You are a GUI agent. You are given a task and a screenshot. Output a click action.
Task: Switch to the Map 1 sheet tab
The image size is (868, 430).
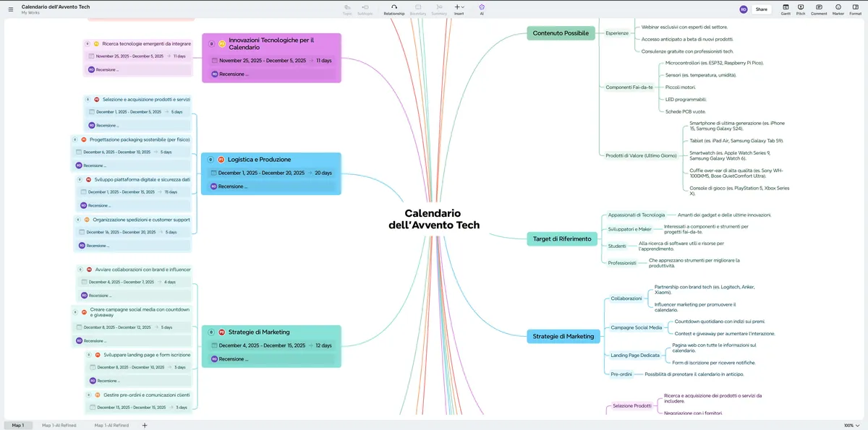pos(17,425)
